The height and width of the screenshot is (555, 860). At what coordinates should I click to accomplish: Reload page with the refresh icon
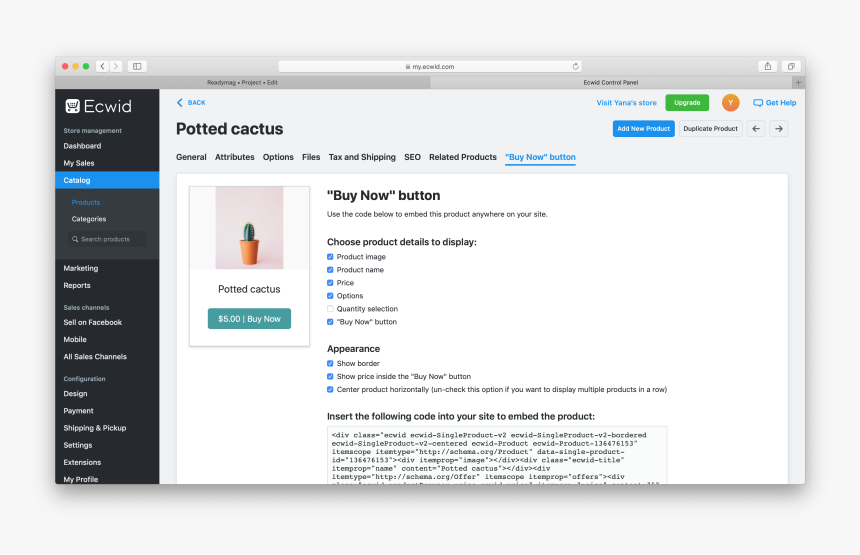click(x=575, y=66)
